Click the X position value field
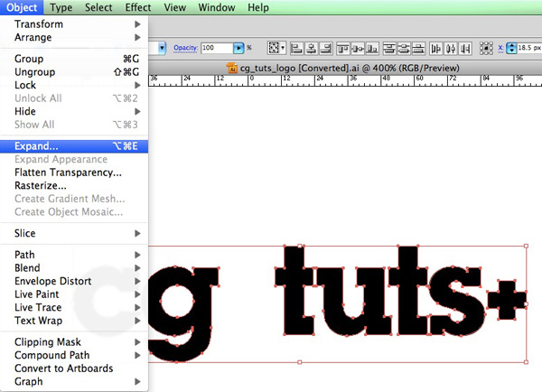This screenshot has width=542, height=392. point(529,48)
